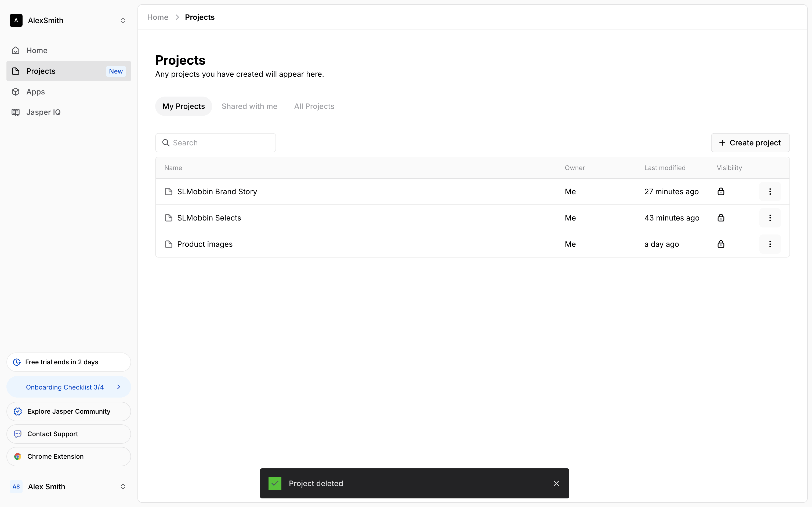Click the Jasper IQ book icon
This screenshot has width=812, height=507.
15,112
